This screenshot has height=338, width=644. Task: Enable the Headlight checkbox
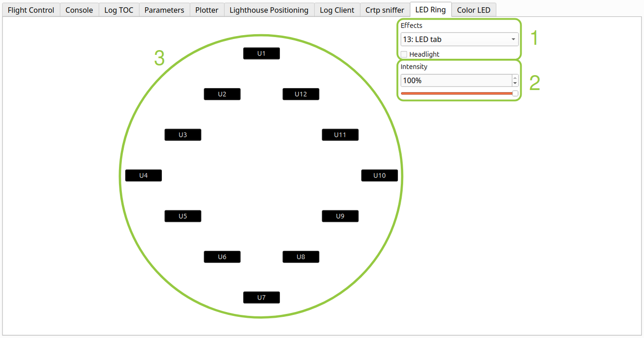(x=404, y=54)
